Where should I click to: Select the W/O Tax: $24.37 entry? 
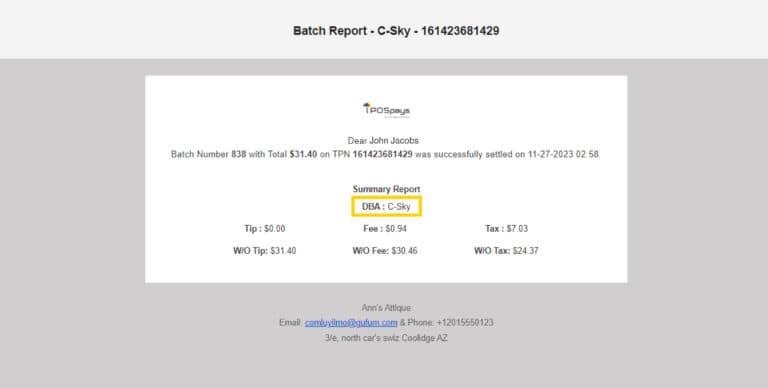click(x=506, y=251)
